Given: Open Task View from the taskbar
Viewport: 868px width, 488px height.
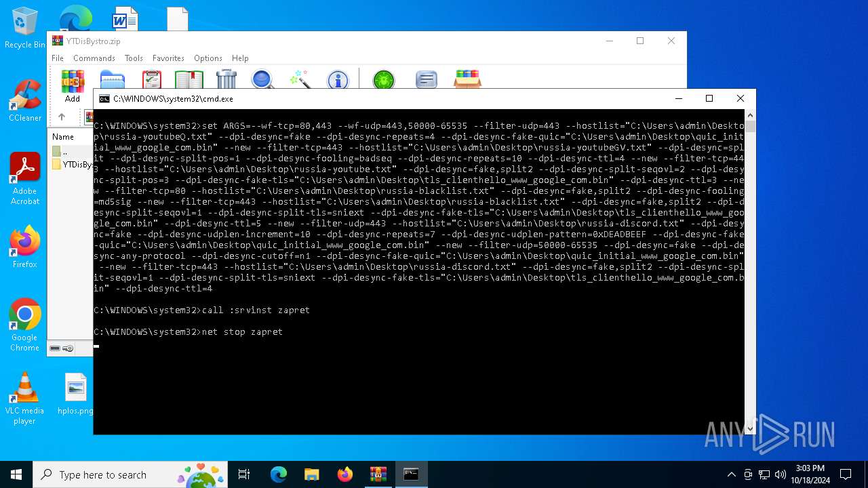Looking at the screenshot, I should click(x=244, y=474).
